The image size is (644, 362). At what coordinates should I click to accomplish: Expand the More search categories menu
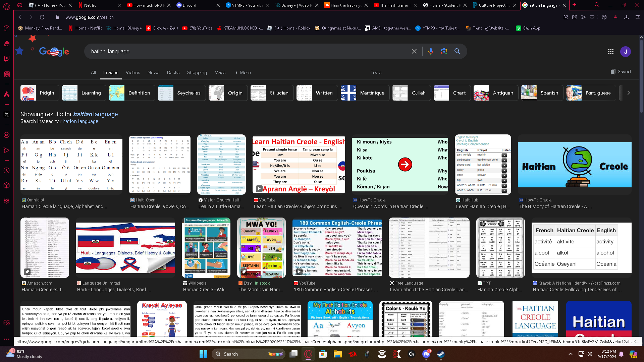pyautogui.click(x=243, y=72)
